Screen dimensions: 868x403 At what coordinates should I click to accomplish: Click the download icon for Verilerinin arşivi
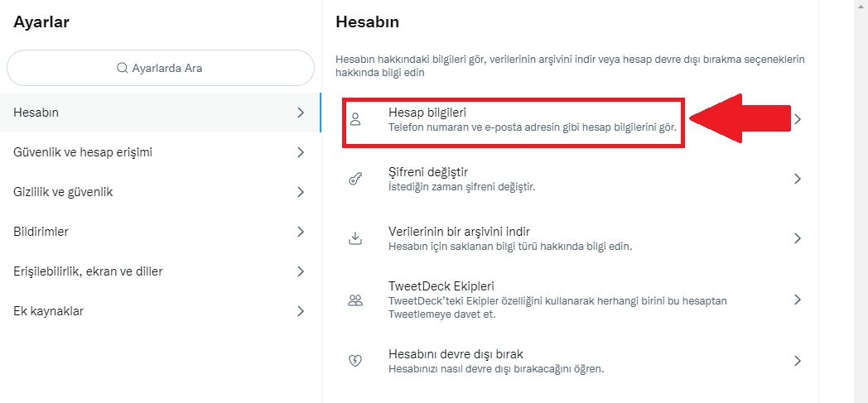355,238
